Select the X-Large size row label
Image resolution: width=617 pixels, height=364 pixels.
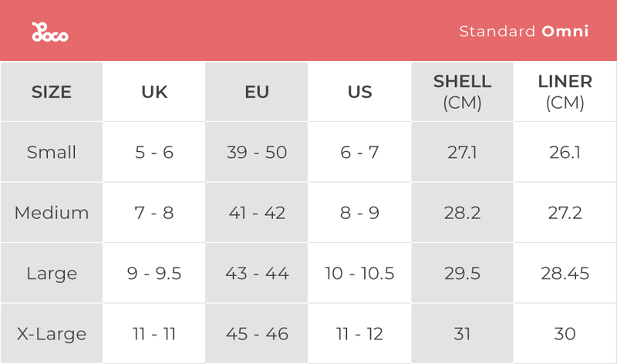coord(52,334)
